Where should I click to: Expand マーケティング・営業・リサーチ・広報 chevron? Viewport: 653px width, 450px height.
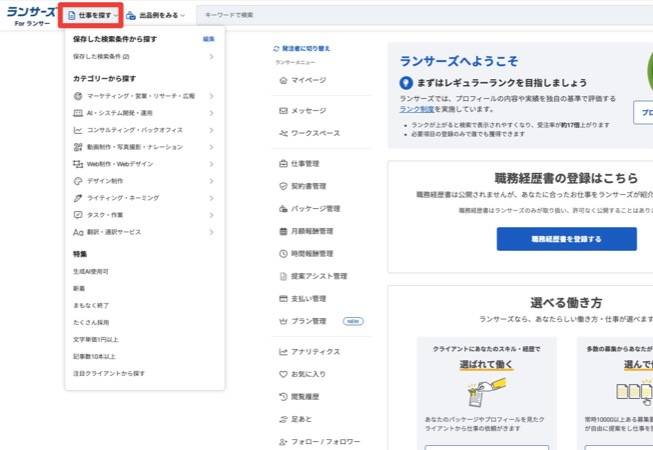click(212, 96)
